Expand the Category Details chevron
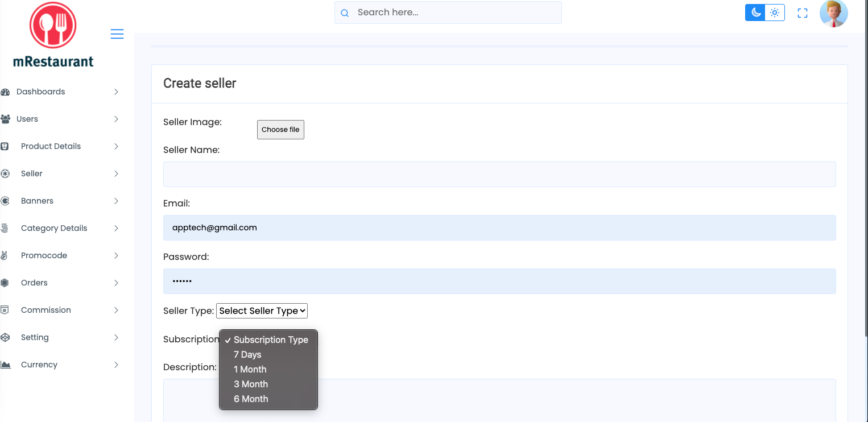This screenshot has height=422, width=868. pos(116,228)
